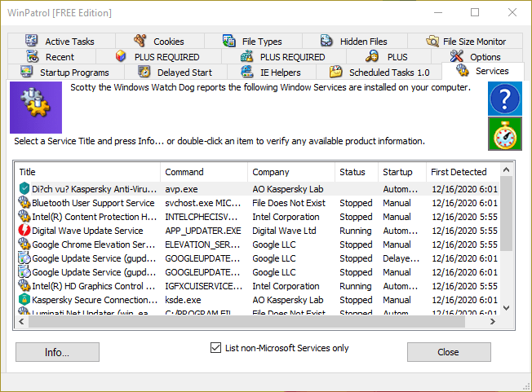This screenshot has height=392, width=532.
Task: Switch to Scheduled Tasks 1.0 tab
Action: click(379, 73)
